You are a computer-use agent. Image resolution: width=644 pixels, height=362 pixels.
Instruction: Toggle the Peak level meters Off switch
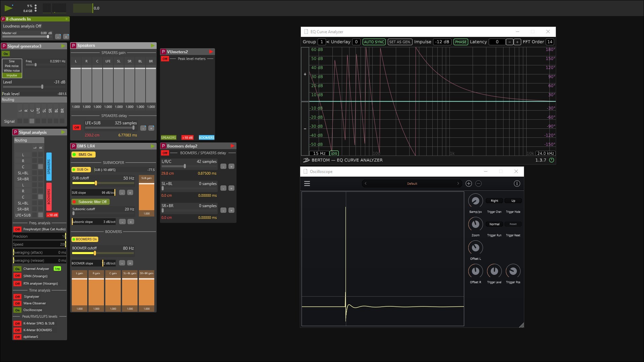point(165,59)
